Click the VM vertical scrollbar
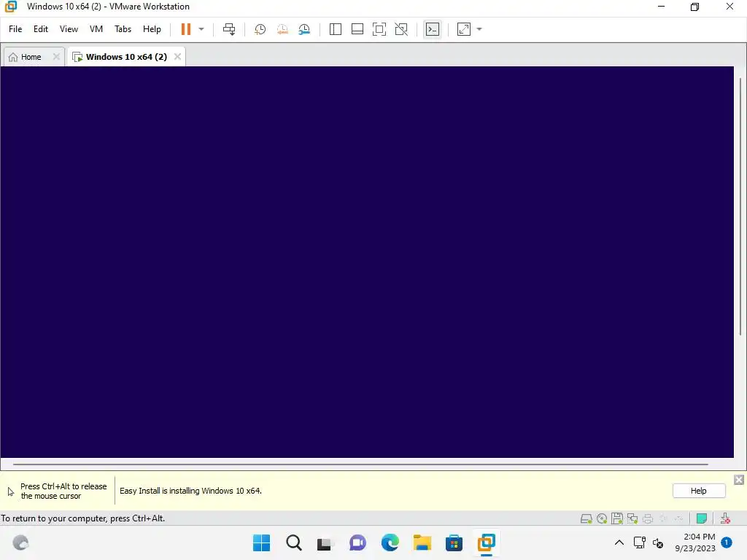This screenshot has height=560, width=747. [x=740, y=206]
